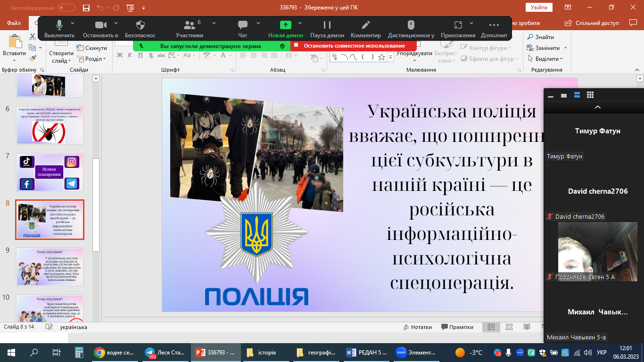The image size is (644, 362).
Task: Open Telegram app in taskbar
Action: point(165,353)
